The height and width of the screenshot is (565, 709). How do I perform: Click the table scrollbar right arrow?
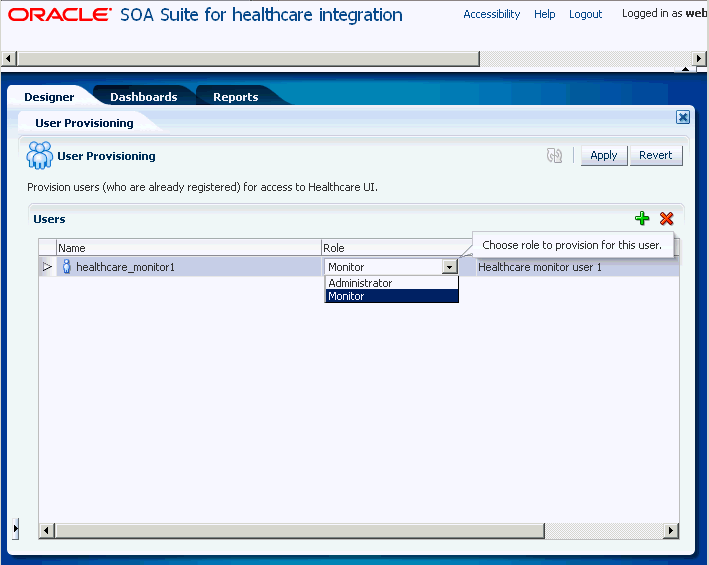pos(671,530)
